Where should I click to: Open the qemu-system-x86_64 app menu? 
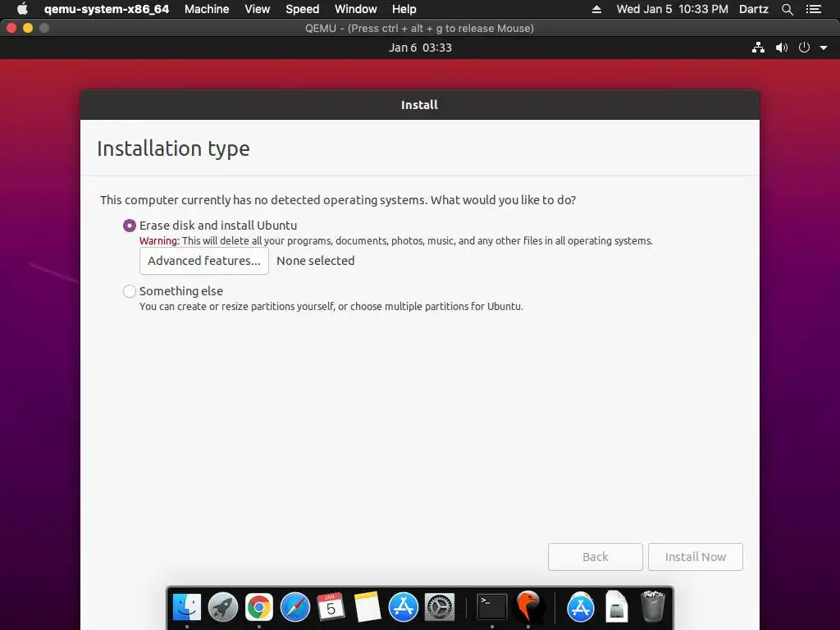(107, 9)
